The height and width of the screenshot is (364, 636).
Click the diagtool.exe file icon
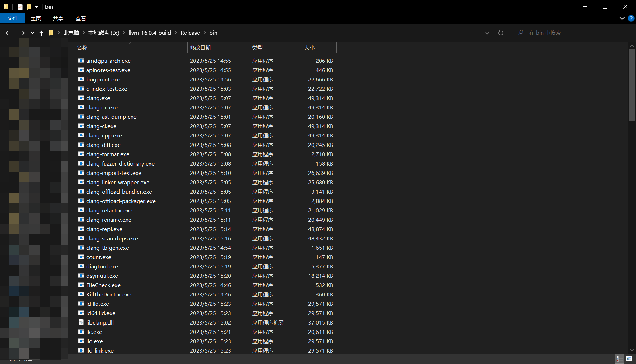tap(81, 266)
